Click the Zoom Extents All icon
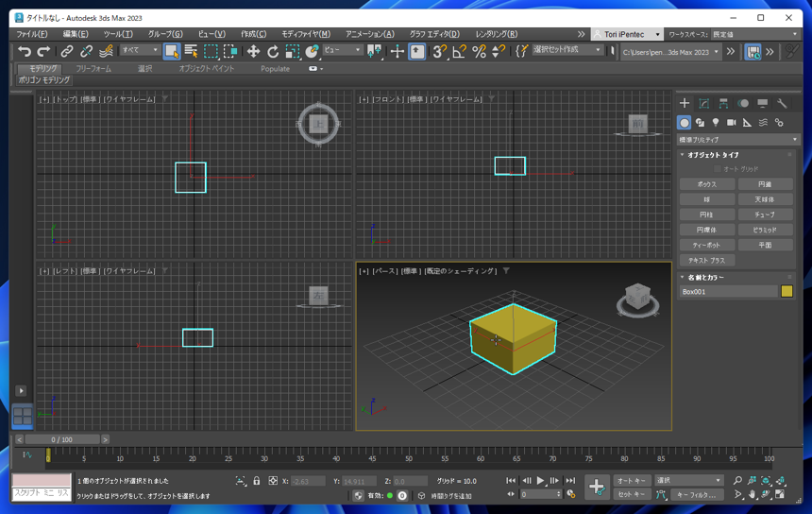Screen dimensions: 812x514 (x=780, y=480)
